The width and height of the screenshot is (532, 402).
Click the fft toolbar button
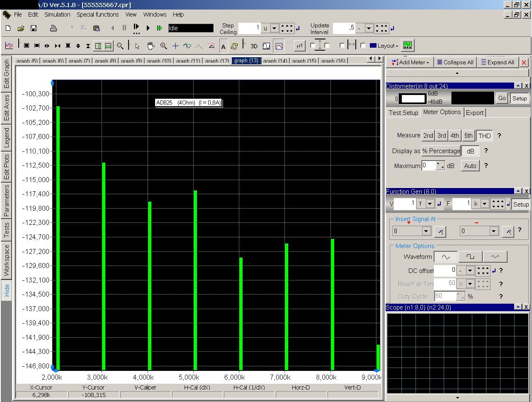tap(299, 46)
